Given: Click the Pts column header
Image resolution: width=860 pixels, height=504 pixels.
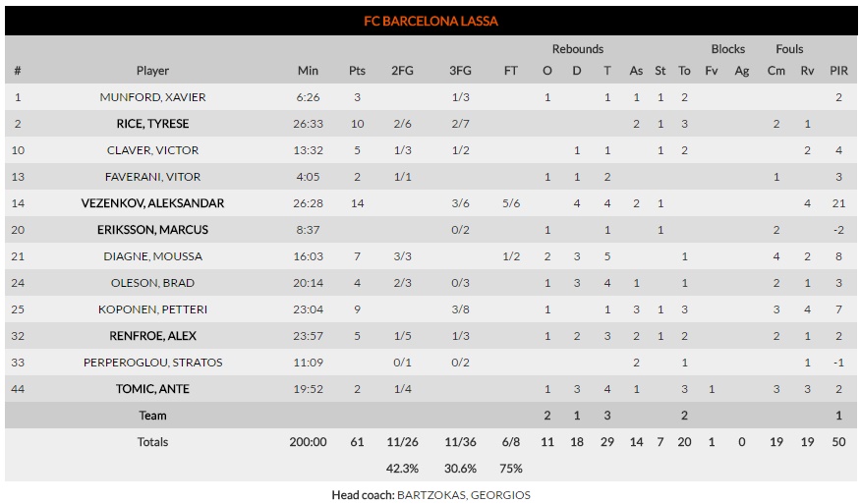Looking at the screenshot, I should click(x=357, y=71).
